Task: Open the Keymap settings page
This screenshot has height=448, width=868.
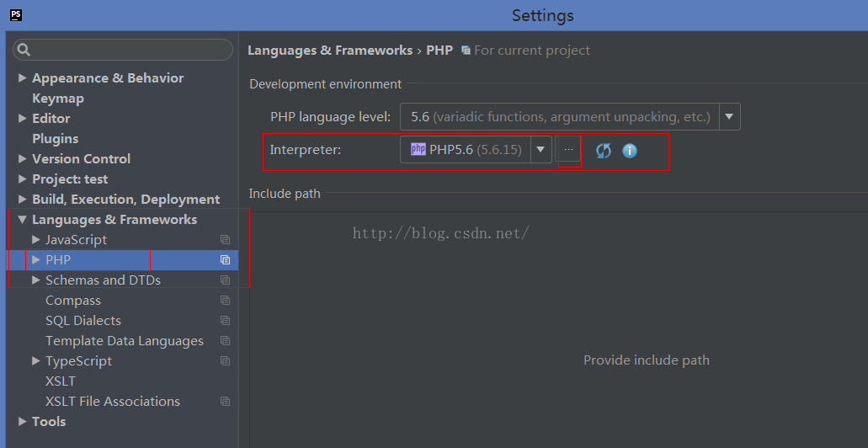Action: point(58,99)
